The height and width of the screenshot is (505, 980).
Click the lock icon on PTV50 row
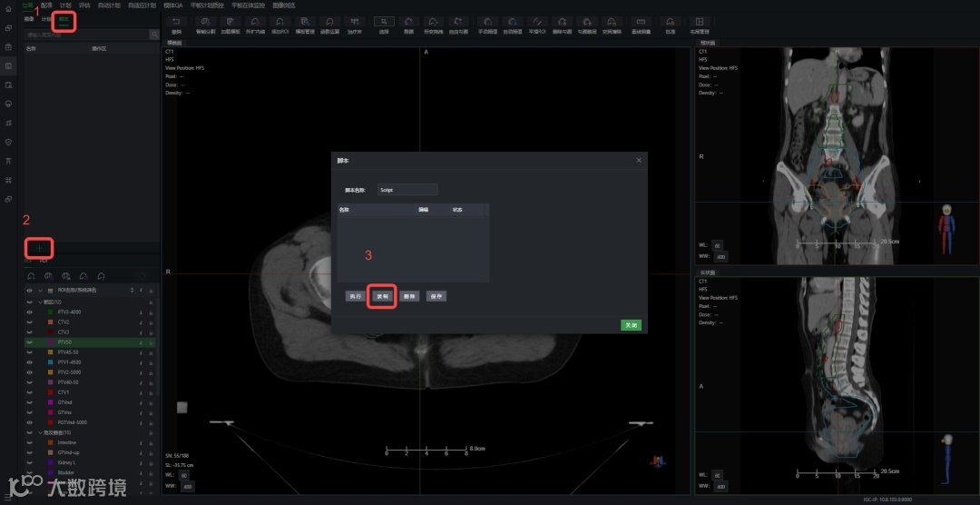click(x=151, y=342)
